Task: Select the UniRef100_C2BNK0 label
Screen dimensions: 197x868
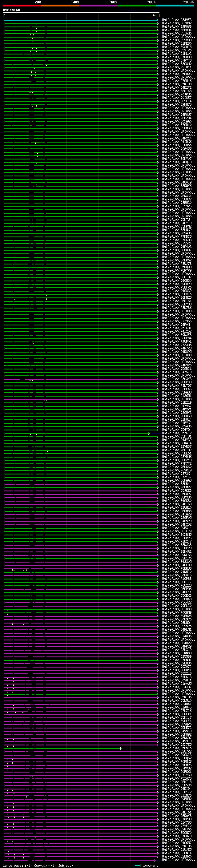Action: pyautogui.click(x=176, y=856)
